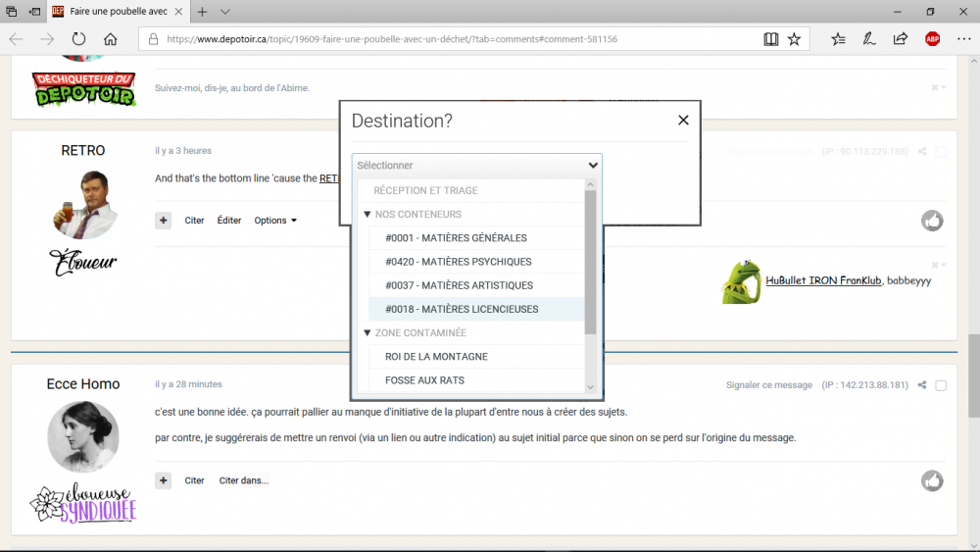
Task: Close the Destination dialog
Action: click(x=683, y=120)
